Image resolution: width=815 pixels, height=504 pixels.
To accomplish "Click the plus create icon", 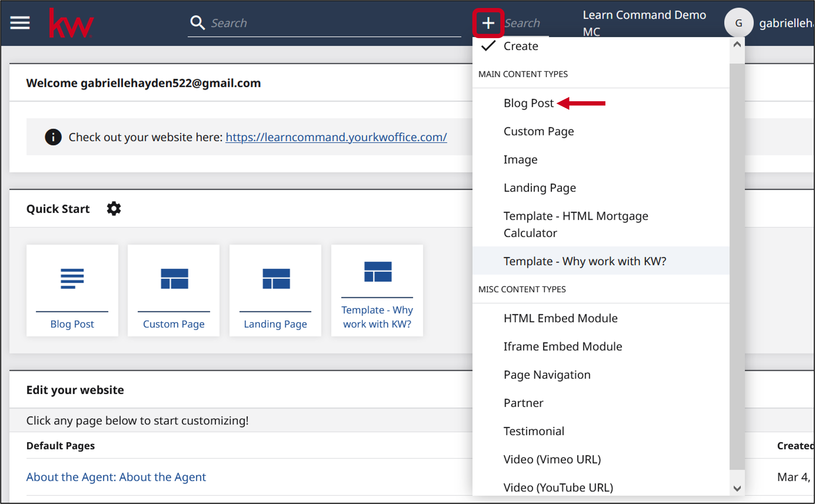I will pyautogui.click(x=488, y=23).
